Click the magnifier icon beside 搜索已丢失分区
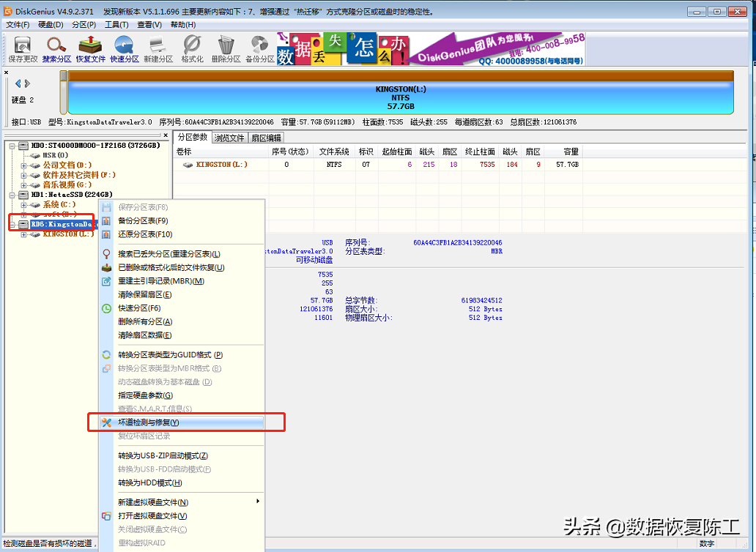Screen dimensions: 756x552 tap(106, 254)
